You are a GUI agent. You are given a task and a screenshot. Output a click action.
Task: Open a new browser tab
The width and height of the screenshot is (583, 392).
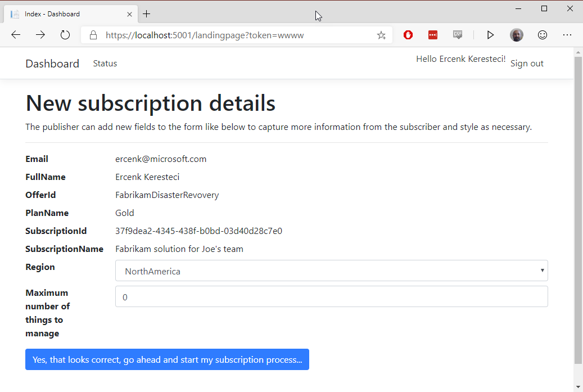pyautogui.click(x=147, y=14)
